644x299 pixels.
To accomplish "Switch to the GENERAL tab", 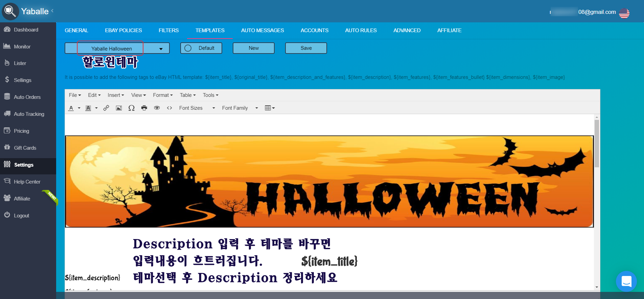I will (76, 30).
